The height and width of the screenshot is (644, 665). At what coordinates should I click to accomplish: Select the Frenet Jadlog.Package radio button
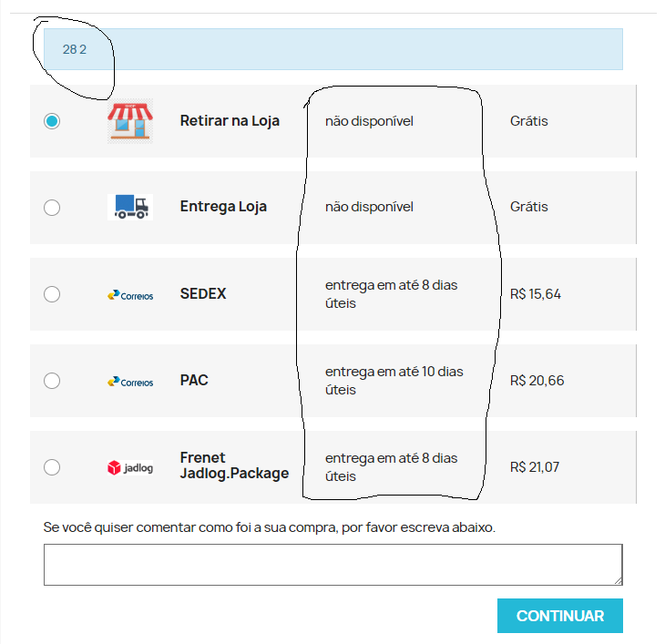[x=52, y=467]
